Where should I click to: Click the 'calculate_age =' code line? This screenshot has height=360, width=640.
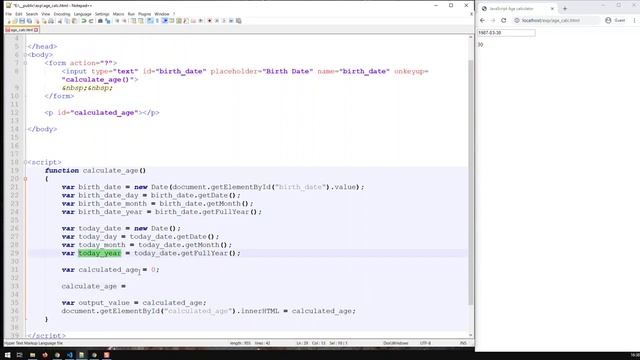coord(93,286)
